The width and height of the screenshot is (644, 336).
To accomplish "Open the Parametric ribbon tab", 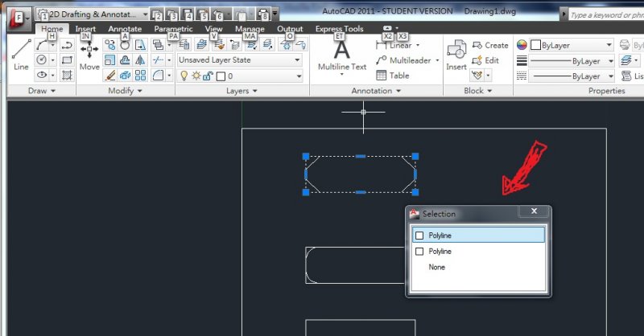I will 173,29.
